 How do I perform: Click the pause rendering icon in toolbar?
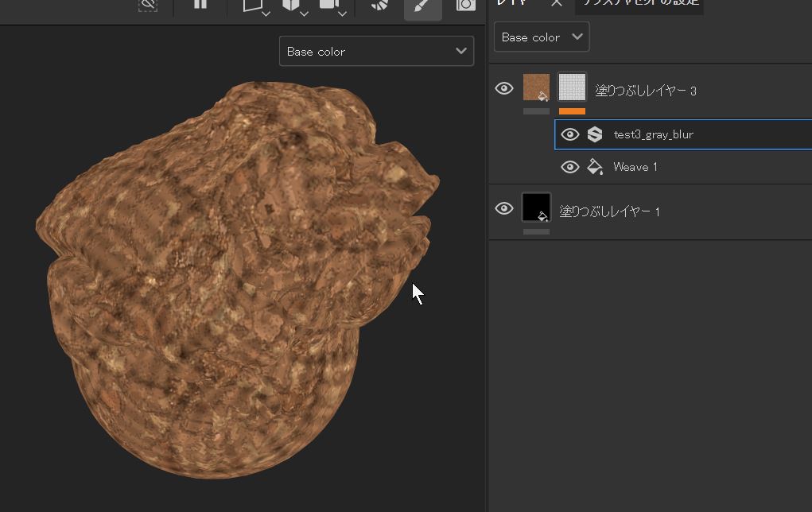tap(200, 4)
